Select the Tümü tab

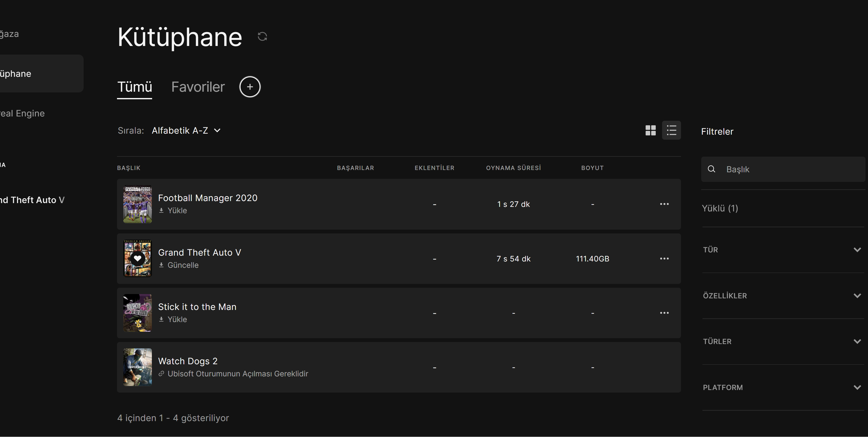pos(134,87)
